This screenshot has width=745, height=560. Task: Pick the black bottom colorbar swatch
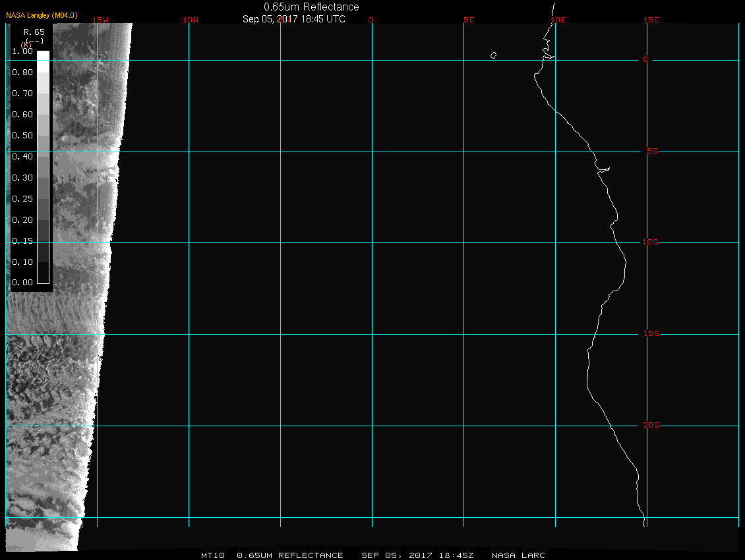(44, 273)
